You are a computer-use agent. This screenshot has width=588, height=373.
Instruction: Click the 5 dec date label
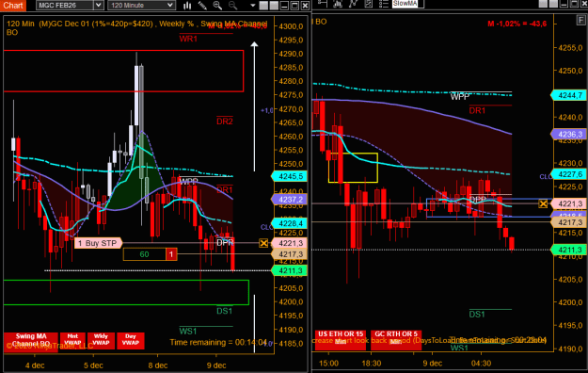(x=93, y=365)
